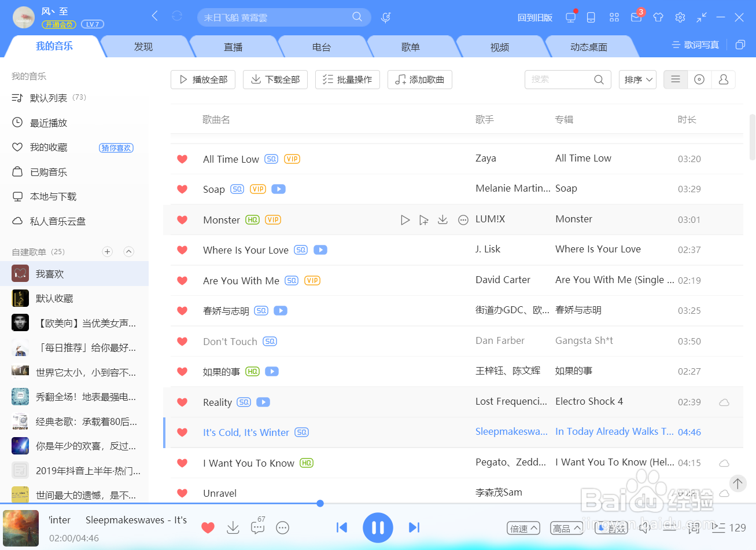Open comments icon showing 67

[x=258, y=526]
